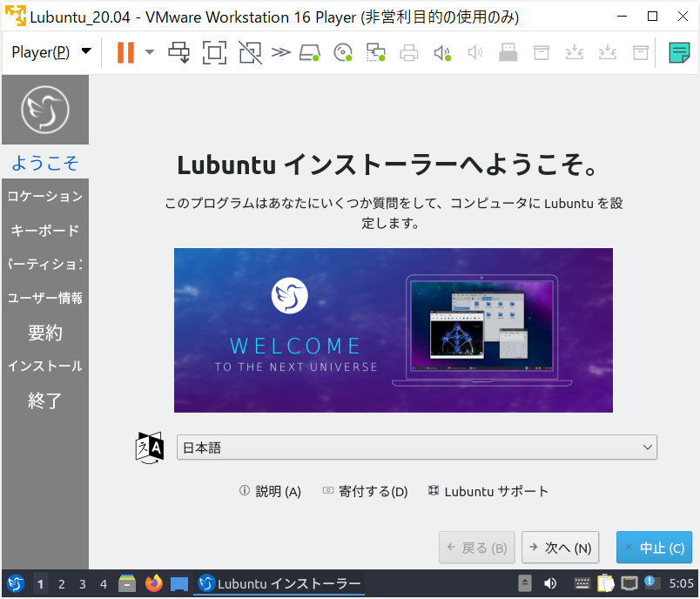Enter full screen mode
Screen dimensions: 700x599
pyautogui.click(x=214, y=52)
